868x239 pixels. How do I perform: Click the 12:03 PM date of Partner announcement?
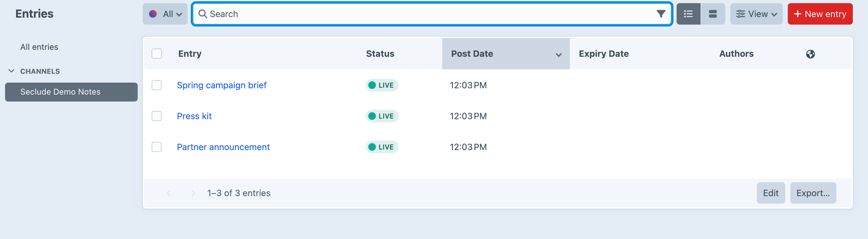coord(468,147)
